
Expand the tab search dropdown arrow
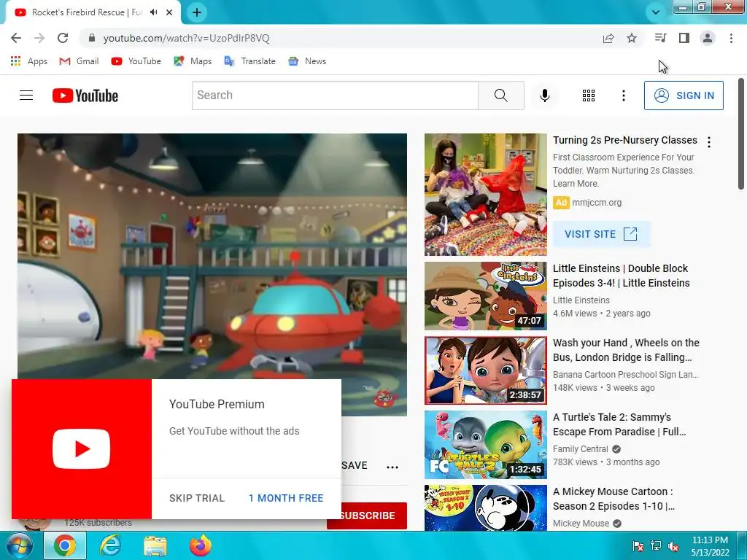[x=656, y=12]
